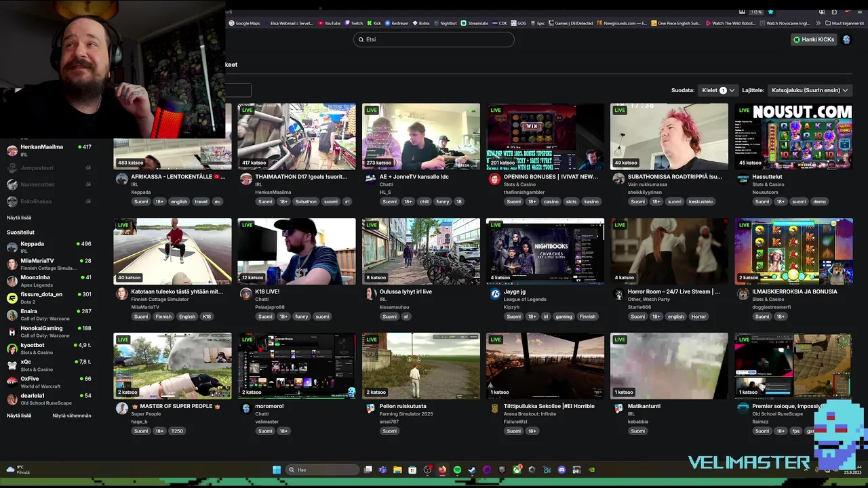Screen dimensions: 868x488
Task: Click Näytä vähemmän in the sidebar
Action: [x=72, y=415]
